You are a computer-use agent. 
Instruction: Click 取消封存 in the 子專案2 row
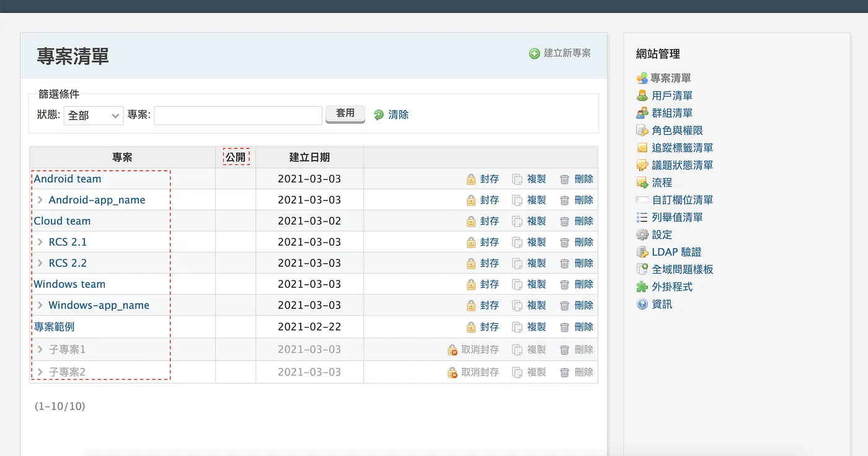pyautogui.click(x=480, y=373)
